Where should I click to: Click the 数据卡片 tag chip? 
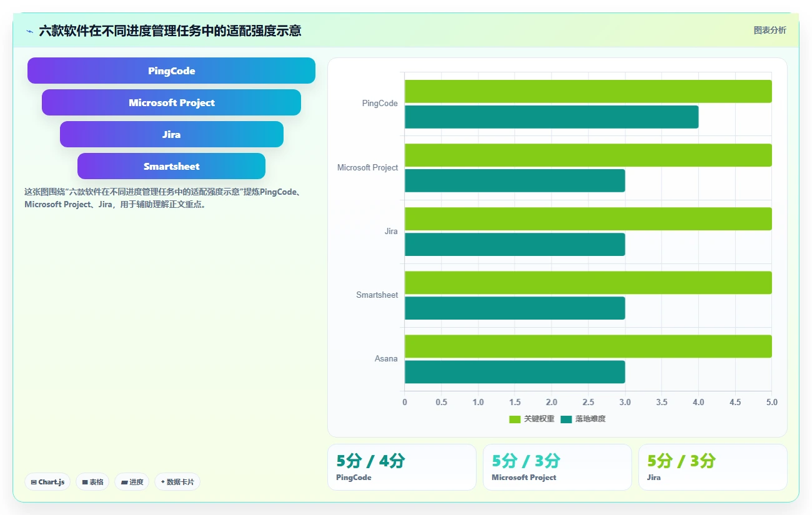click(x=177, y=482)
